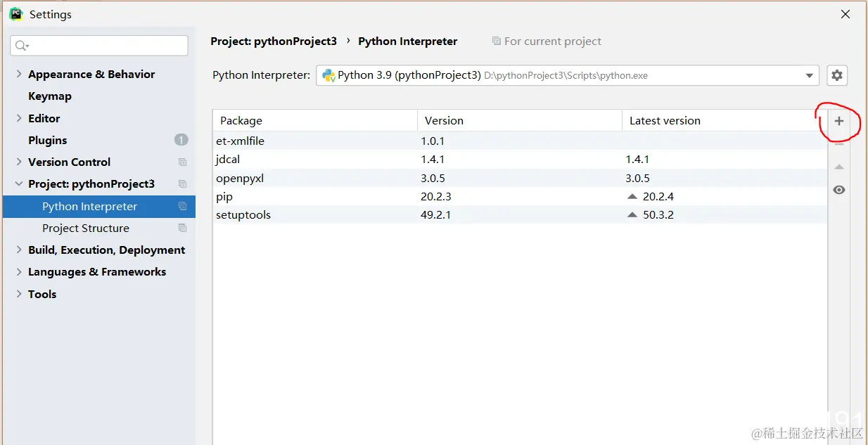
Task: Expand the Tools section
Action: click(19, 294)
